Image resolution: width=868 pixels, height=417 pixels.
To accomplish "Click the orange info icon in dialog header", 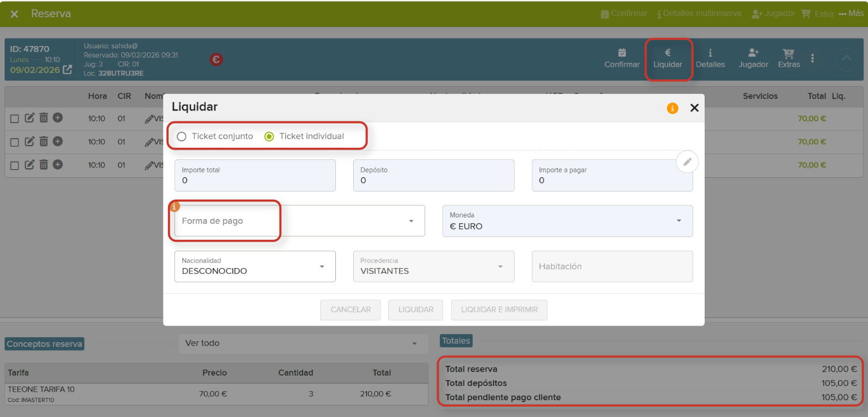I will (672, 108).
